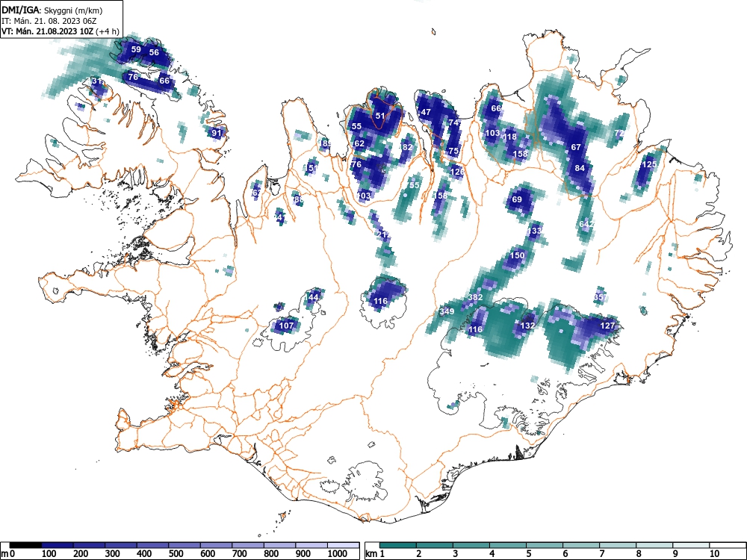Click the visibility value '107' on the map

286,326
